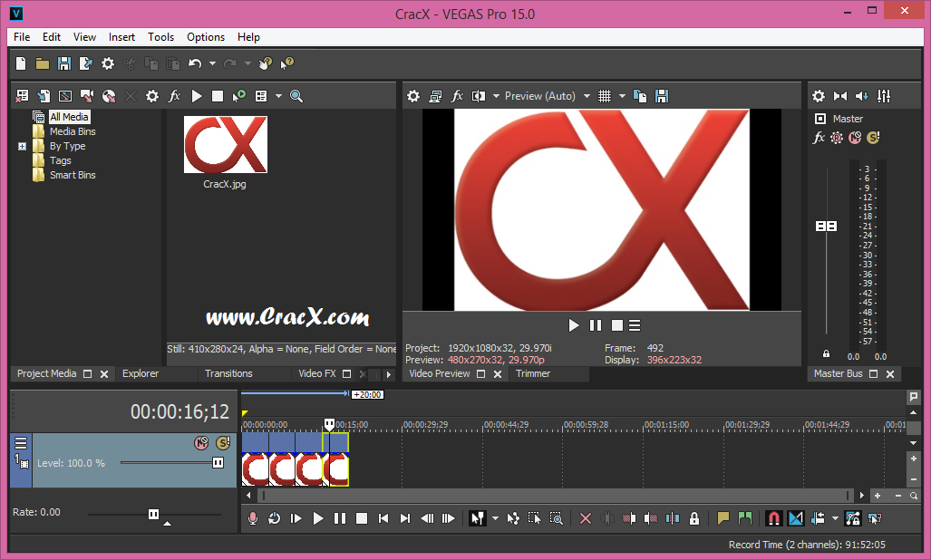Toggle the Dim Output button in Master Bus
This screenshot has height=560, width=931.
tap(861, 96)
